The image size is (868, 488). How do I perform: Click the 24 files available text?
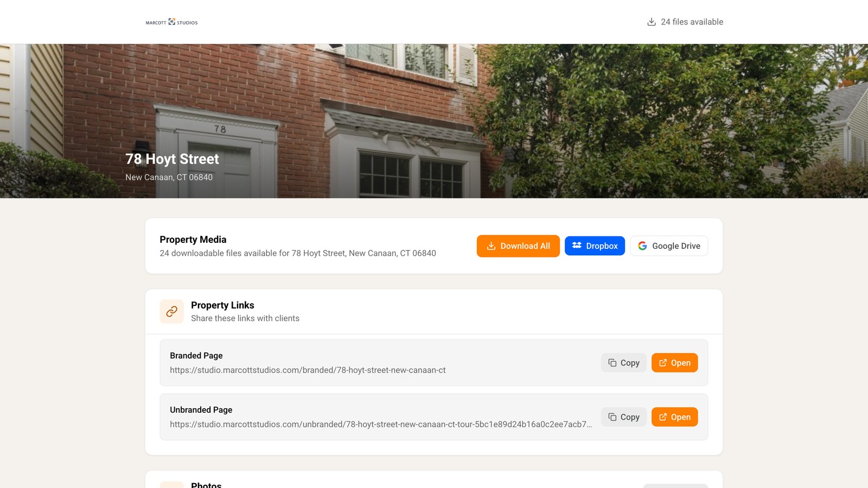[x=692, y=22]
